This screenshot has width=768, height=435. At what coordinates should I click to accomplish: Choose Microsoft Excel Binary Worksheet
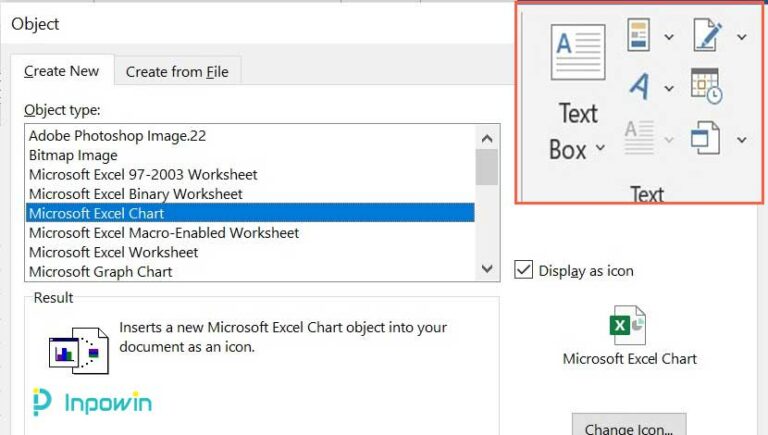(x=250, y=194)
